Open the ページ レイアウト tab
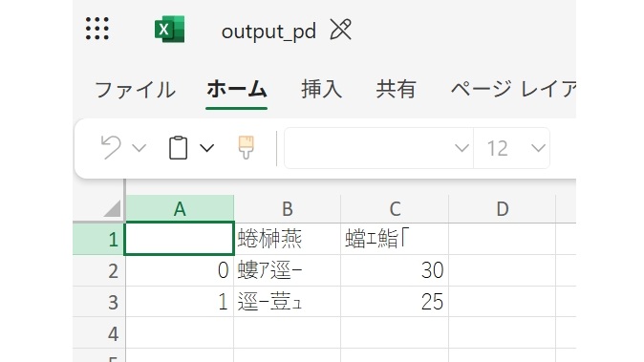 tap(513, 89)
